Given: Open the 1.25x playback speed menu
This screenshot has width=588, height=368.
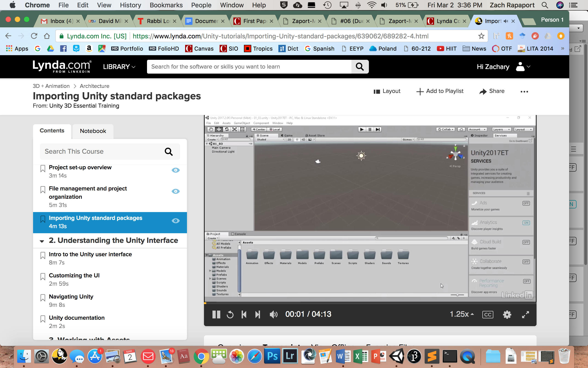Looking at the screenshot, I should point(462,314).
